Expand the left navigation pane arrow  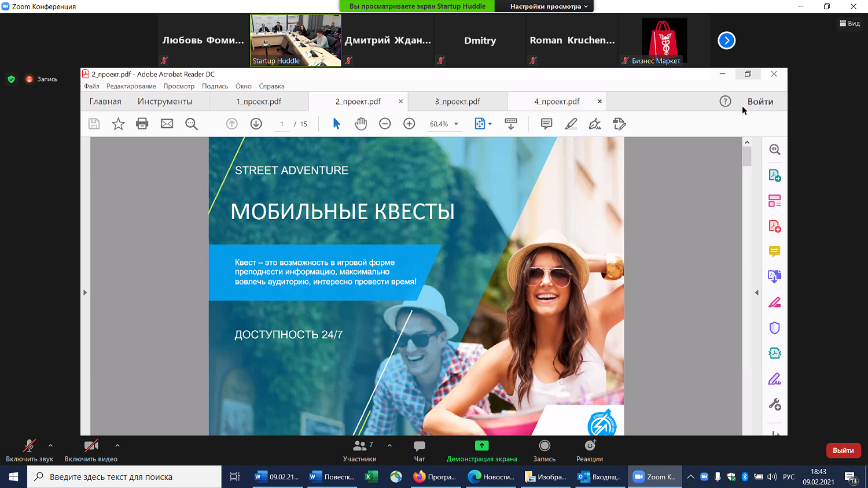click(85, 293)
